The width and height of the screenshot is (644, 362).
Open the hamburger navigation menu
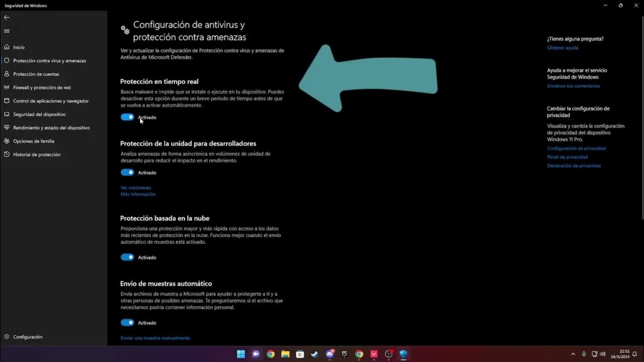click(x=7, y=31)
